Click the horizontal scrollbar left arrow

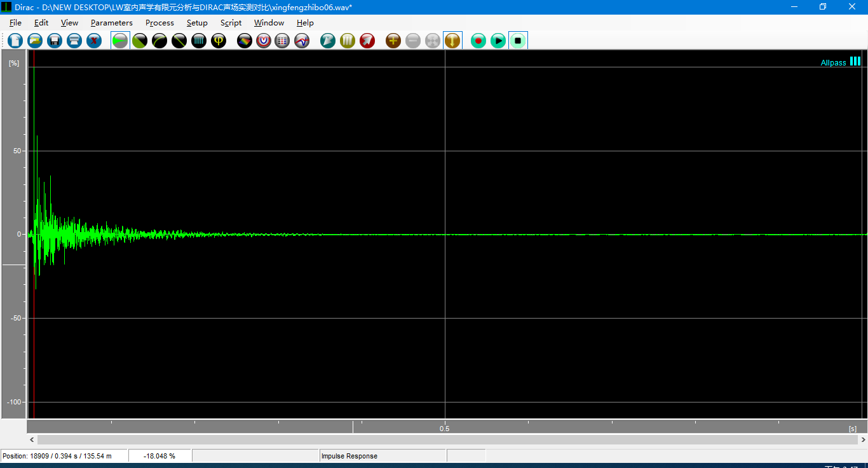32,440
